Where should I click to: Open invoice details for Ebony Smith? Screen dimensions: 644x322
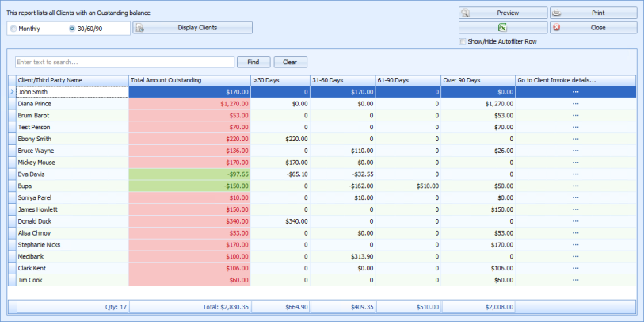point(575,139)
